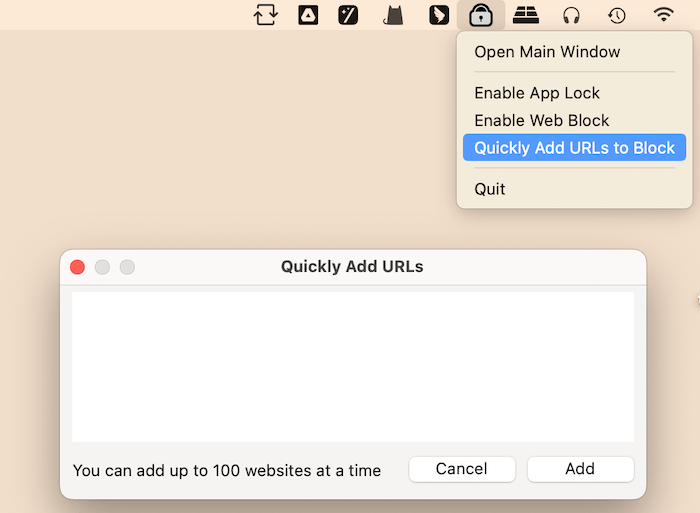Screen dimensions: 700x513
Task: Click the sync arrows menu bar icon
Action: [x=265, y=15]
